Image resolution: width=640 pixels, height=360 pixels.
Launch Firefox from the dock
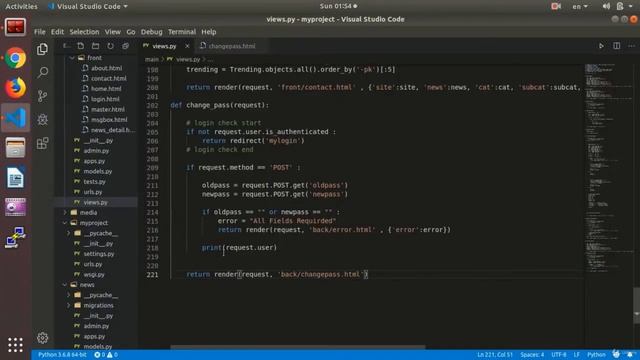(16, 88)
